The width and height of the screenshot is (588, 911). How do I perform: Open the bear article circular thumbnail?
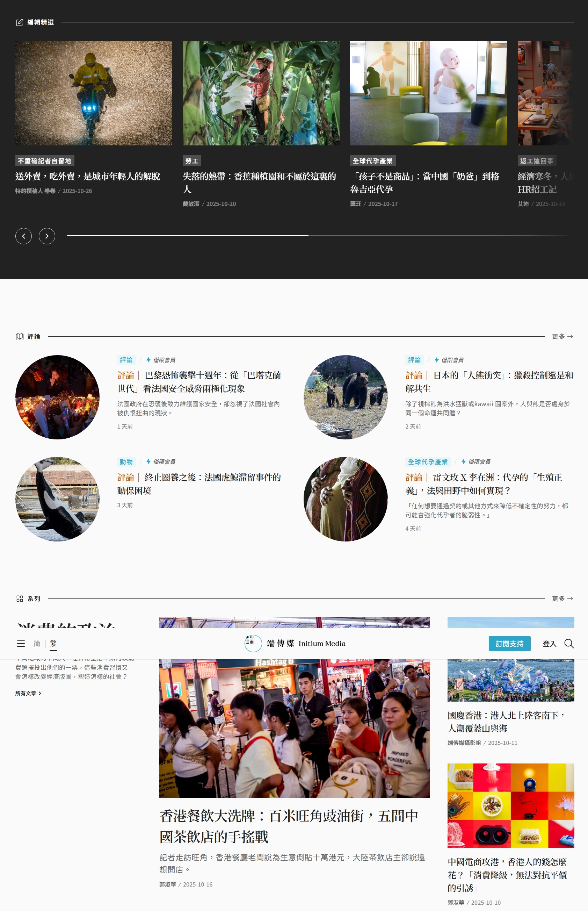[x=346, y=397]
